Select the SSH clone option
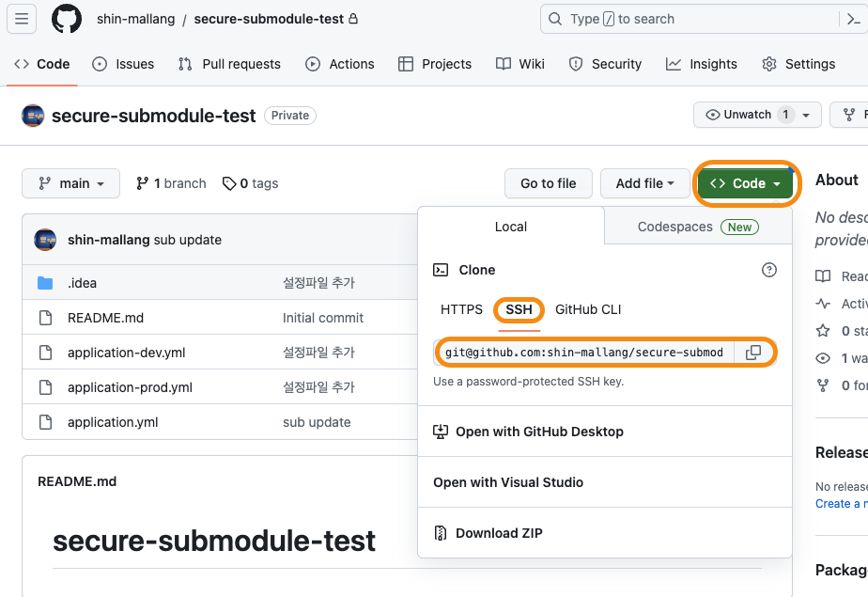The width and height of the screenshot is (868, 597). [x=519, y=309]
